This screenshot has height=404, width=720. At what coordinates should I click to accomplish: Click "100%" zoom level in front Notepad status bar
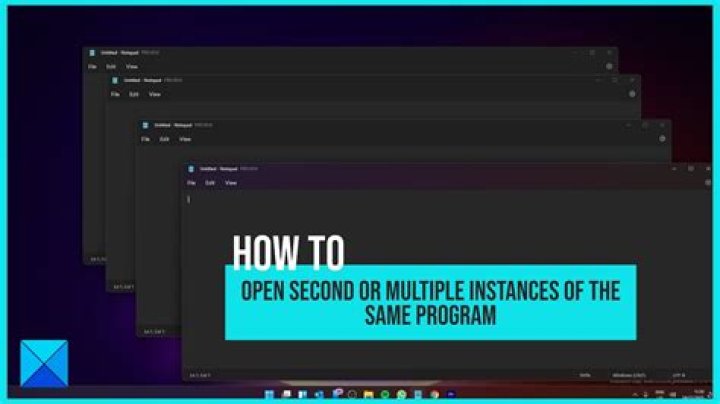click(x=585, y=376)
